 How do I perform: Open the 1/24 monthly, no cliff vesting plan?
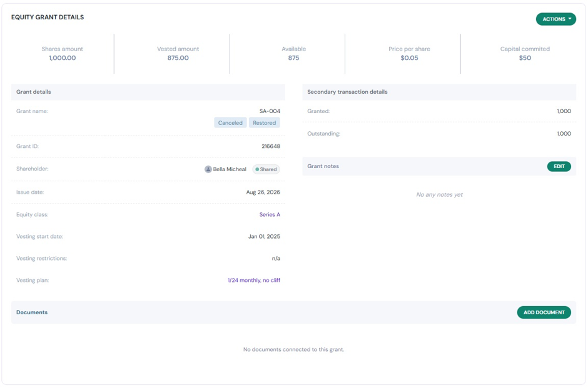click(x=254, y=280)
